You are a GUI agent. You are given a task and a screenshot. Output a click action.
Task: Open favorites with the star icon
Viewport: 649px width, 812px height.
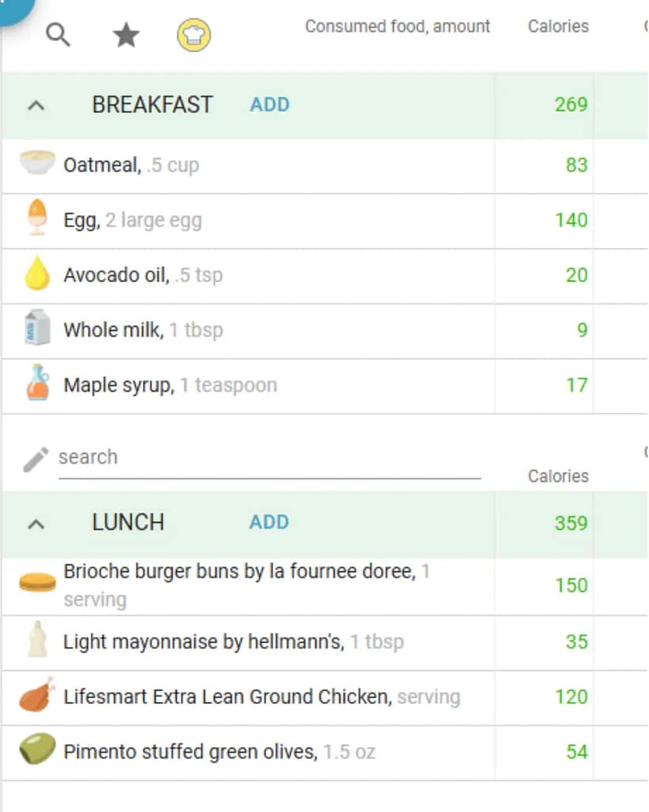click(x=126, y=35)
